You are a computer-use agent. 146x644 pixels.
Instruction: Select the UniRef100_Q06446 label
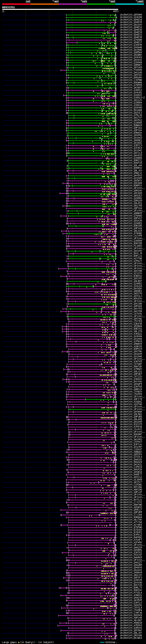131,47
